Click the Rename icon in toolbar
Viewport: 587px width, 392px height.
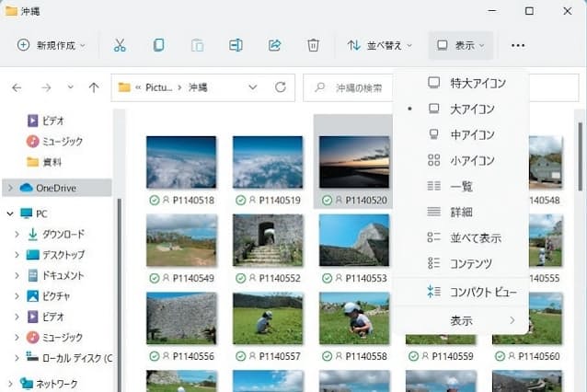point(236,45)
